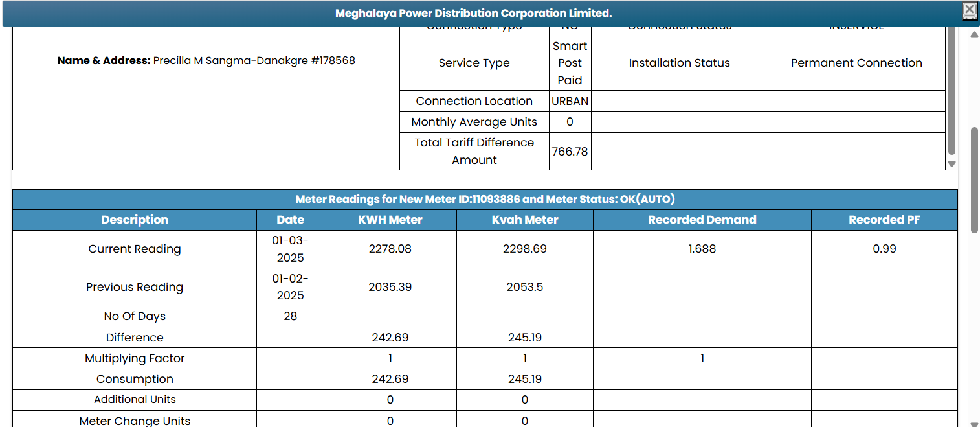Screen dimensions: 980x427
Task: Select the 2298.69 Kvah current reading
Action: [x=525, y=249]
